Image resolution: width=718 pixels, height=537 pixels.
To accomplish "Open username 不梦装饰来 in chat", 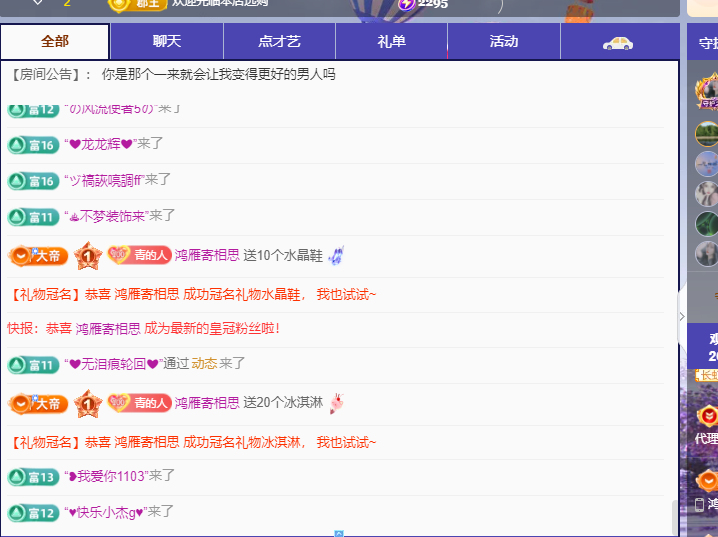I will pos(107,216).
